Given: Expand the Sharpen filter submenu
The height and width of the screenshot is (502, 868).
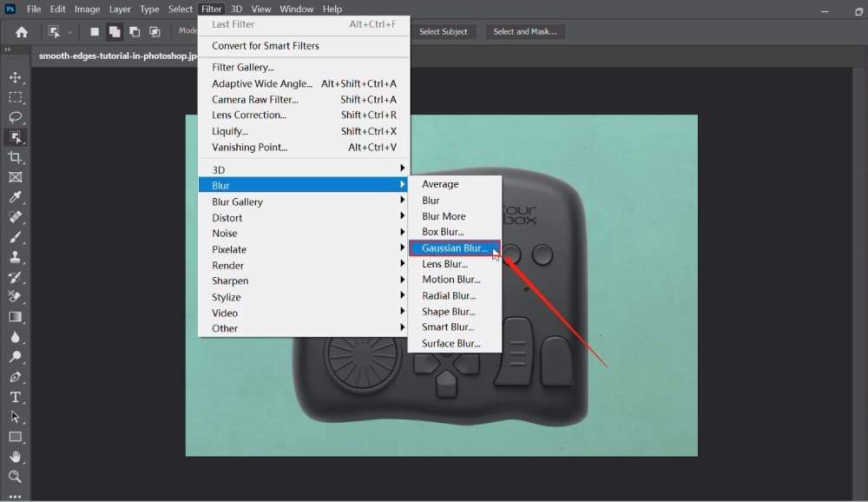Looking at the screenshot, I should click(x=229, y=281).
